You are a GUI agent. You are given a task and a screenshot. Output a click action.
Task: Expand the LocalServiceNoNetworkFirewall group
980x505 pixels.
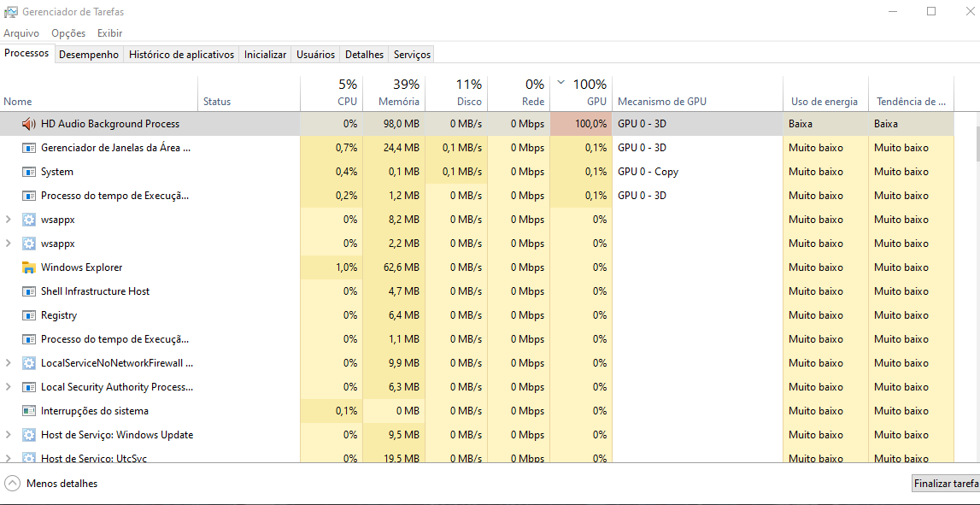tap(9, 363)
